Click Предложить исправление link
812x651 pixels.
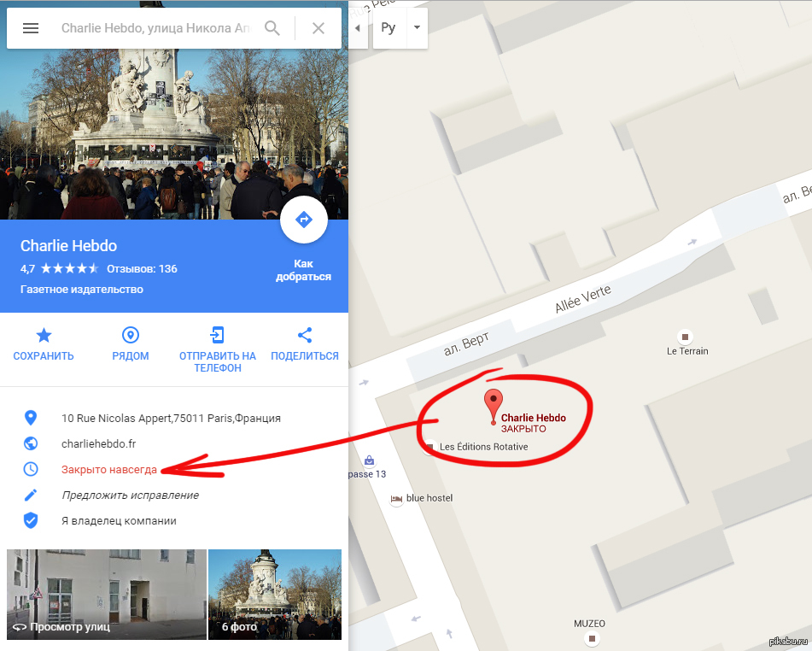click(x=130, y=495)
